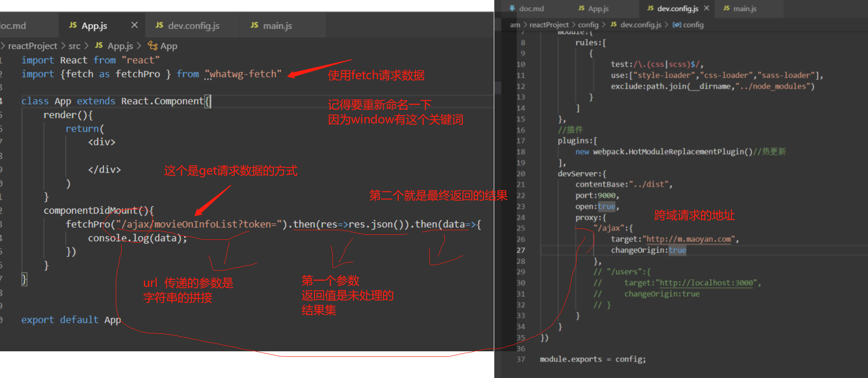
Task: Close the App.js tab in left editor
Action: coord(134,25)
